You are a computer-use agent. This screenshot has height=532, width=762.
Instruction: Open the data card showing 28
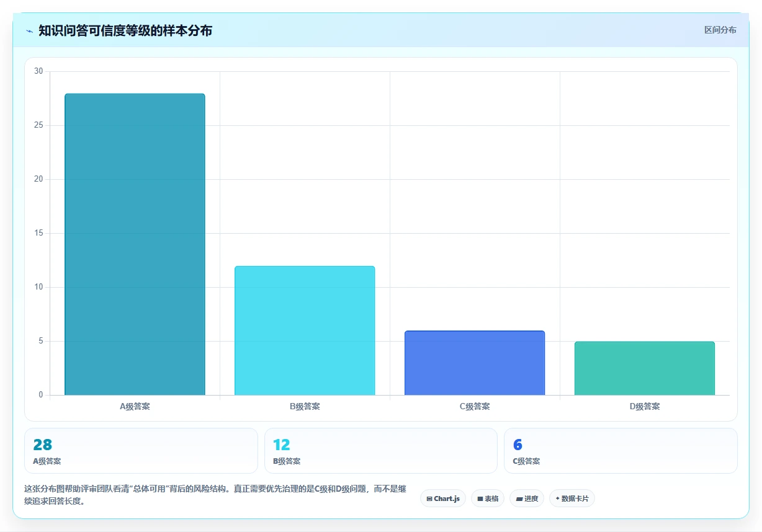(x=141, y=451)
